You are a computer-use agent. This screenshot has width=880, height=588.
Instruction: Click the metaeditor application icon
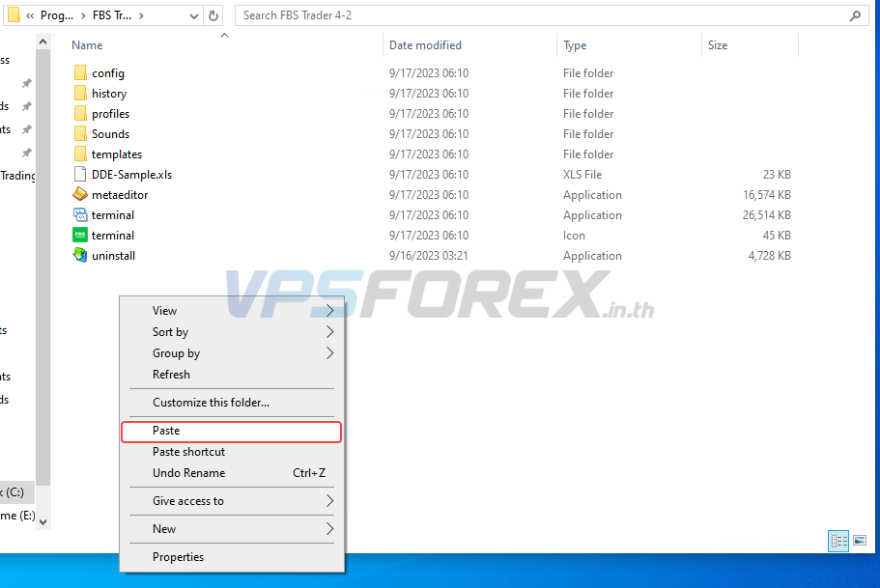[80, 195]
